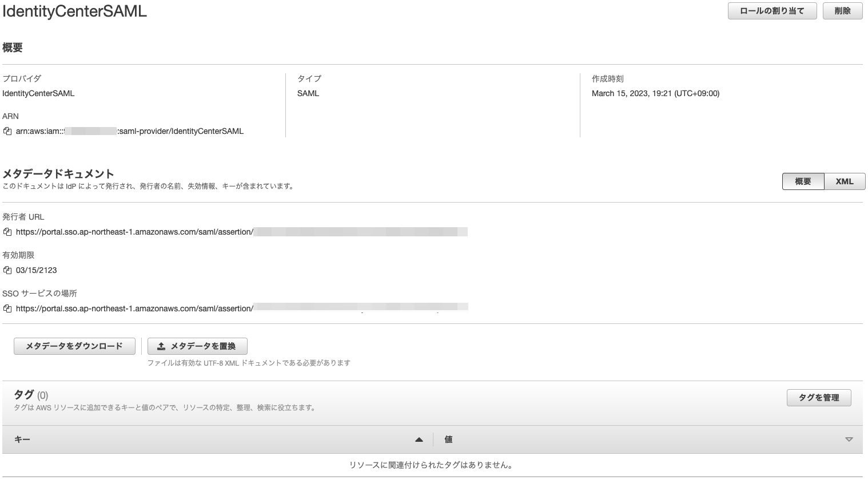Delete the provider with the 削除 button
The height and width of the screenshot is (479, 868).
click(x=842, y=10)
